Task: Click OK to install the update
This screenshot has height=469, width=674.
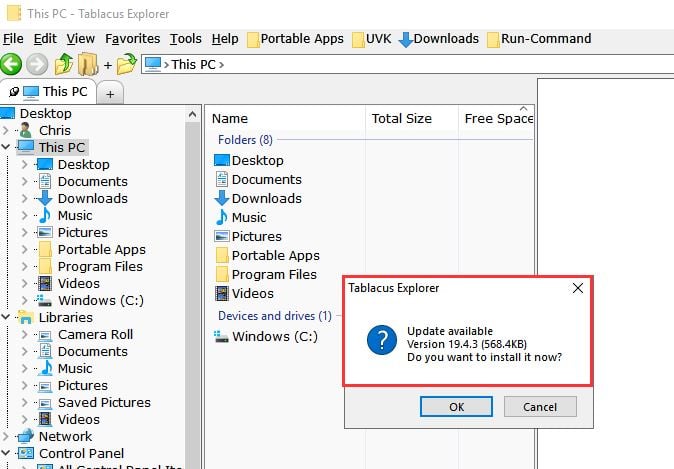Action: coord(456,407)
